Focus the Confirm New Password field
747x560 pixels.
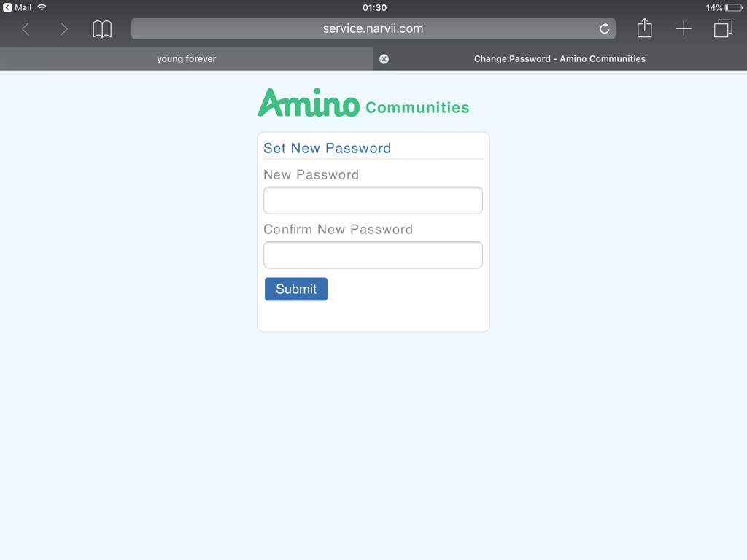coord(373,254)
